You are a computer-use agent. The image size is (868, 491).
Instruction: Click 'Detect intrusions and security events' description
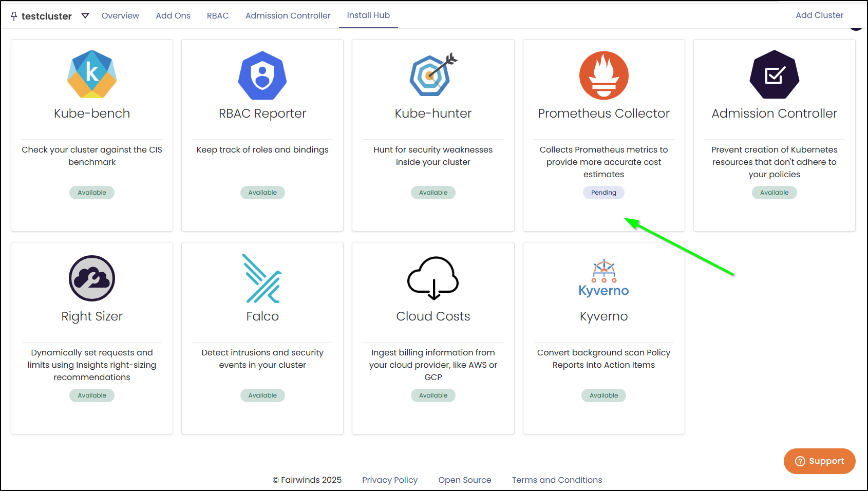pos(262,358)
